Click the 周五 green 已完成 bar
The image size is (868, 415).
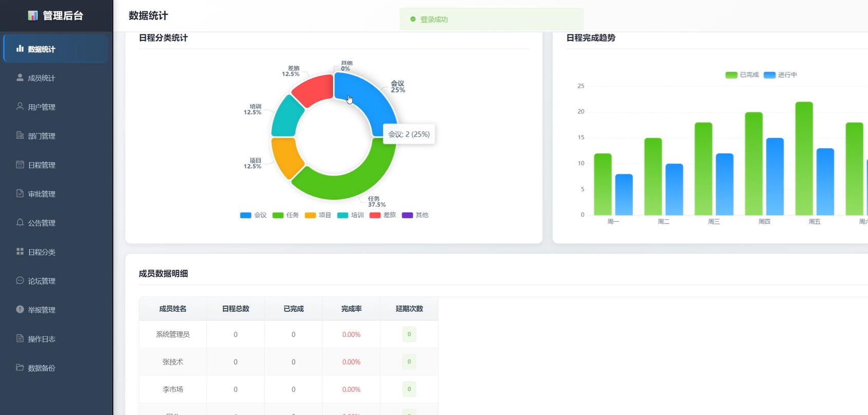804,159
